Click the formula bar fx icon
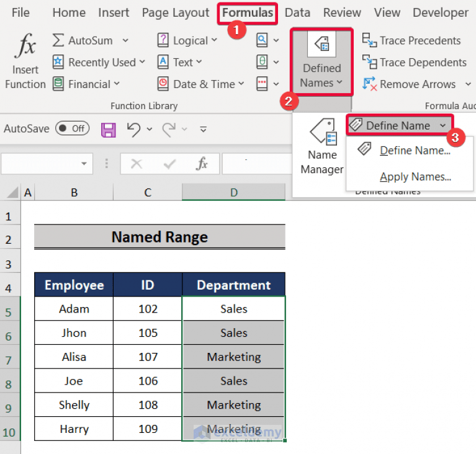Screen dimensions: 476x454 [x=202, y=164]
